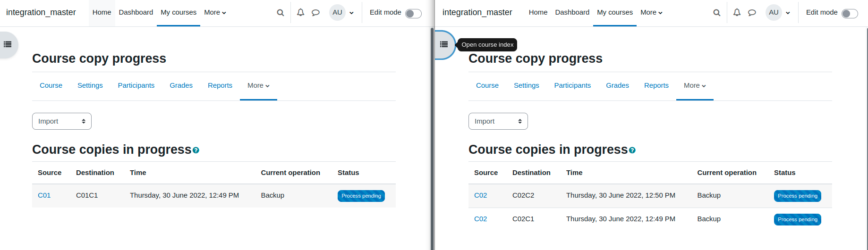The image size is (868, 250).
Task: Open notifications bell in right window
Action: click(737, 13)
